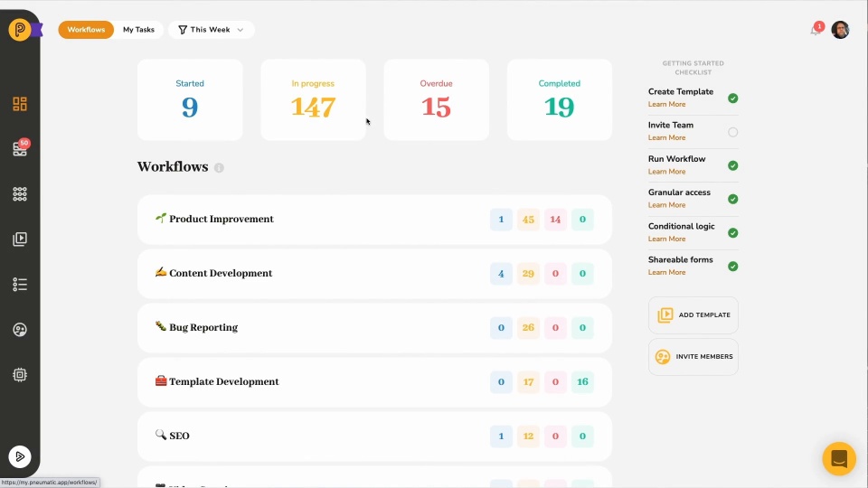Click SEO started count 1
The image size is (868, 488).
[501, 436]
